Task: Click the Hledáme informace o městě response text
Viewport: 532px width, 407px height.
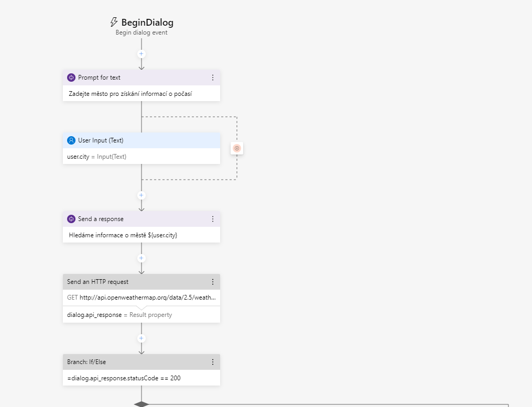Action: (x=123, y=235)
